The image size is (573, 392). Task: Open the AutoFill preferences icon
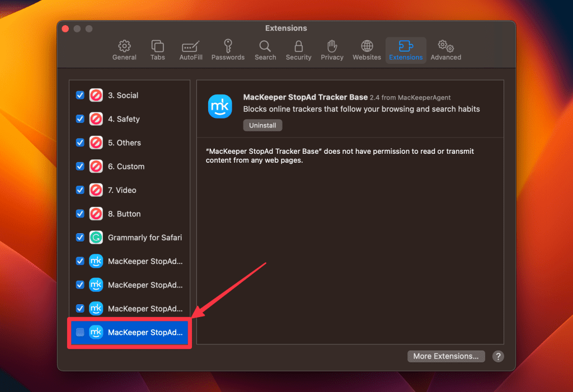pyautogui.click(x=191, y=47)
